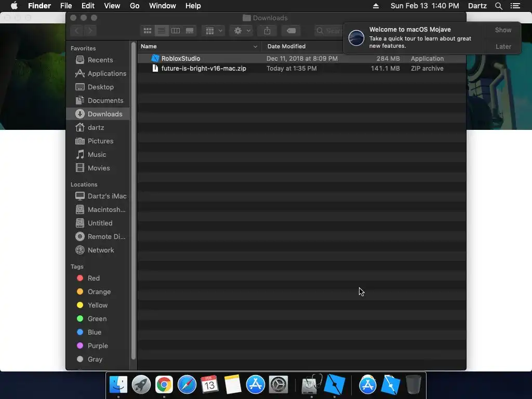Filter by the Blue tag
The height and width of the screenshot is (399, 532).
98,332
